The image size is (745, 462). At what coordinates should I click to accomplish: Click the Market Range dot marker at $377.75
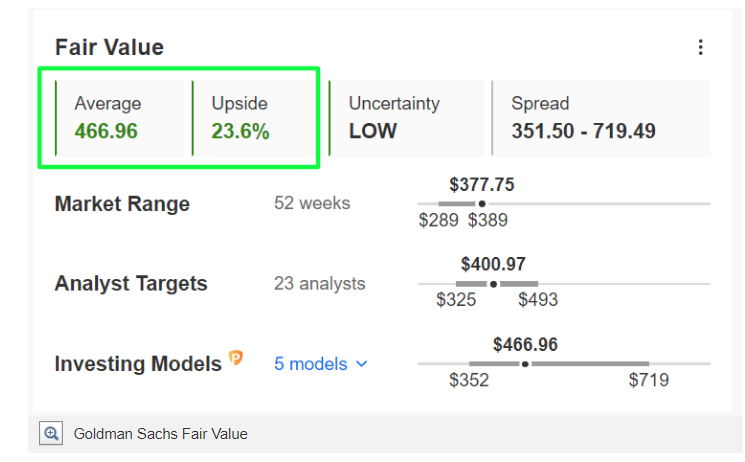pos(481,204)
